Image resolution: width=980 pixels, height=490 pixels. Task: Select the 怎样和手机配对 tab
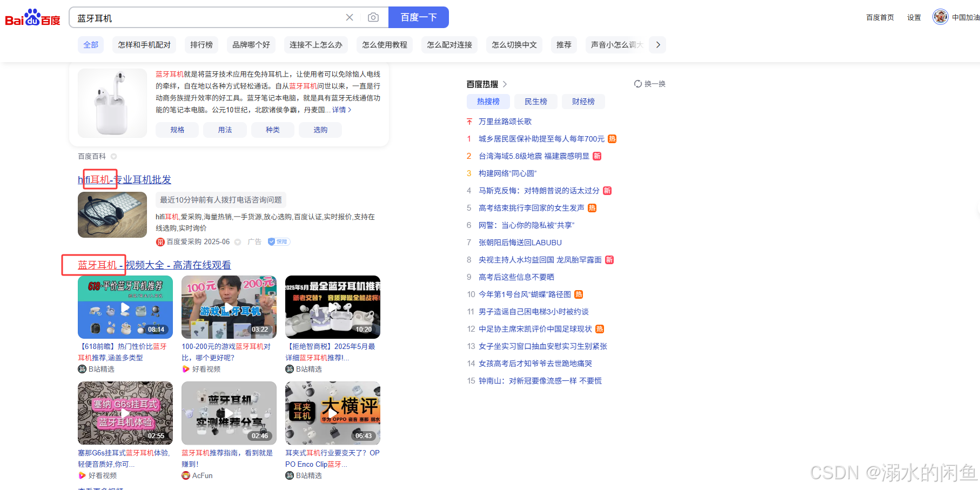[144, 45]
